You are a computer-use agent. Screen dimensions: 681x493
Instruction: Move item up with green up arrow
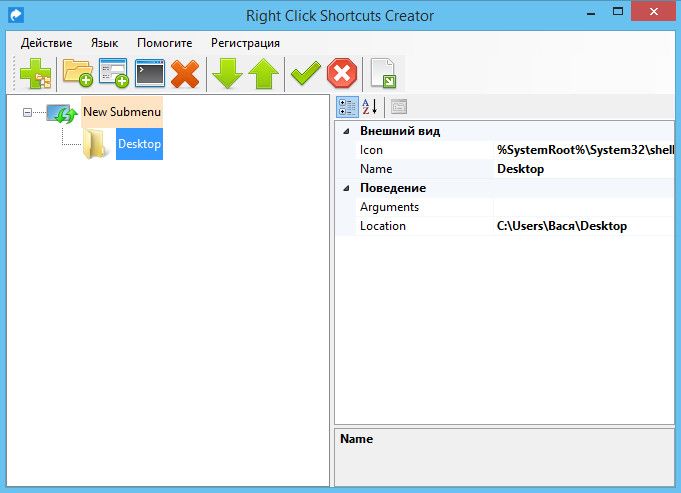tap(263, 74)
